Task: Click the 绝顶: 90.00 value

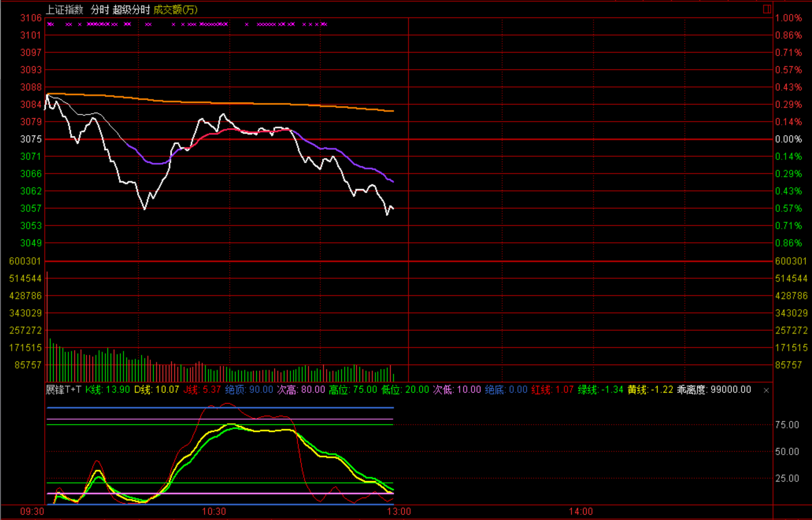Action: pos(249,389)
